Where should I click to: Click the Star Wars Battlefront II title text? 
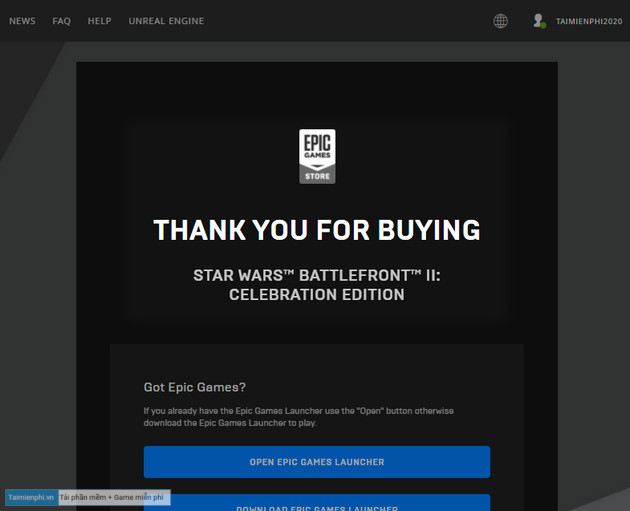coord(317,285)
